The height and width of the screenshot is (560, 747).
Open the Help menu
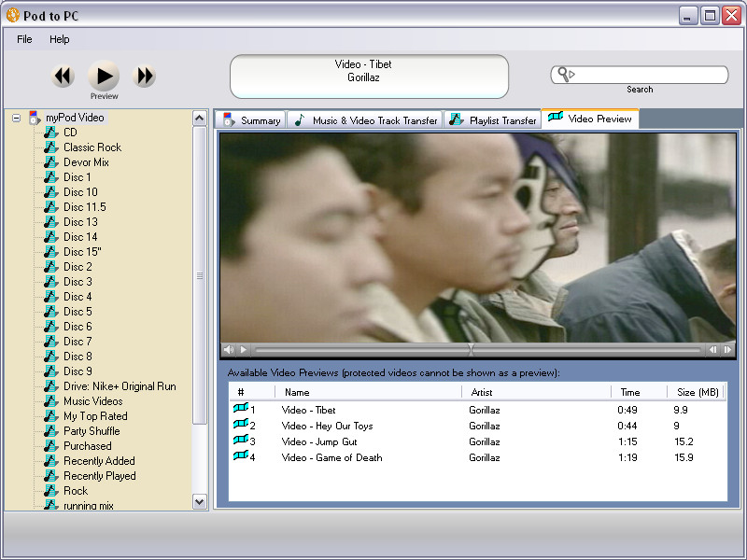(x=59, y=39)
